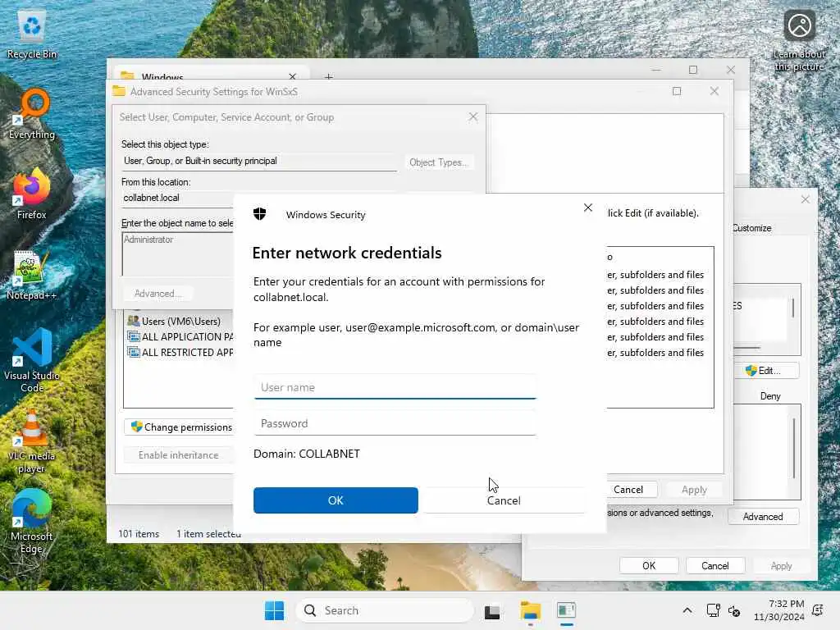Click the taskbar Search box
Viewport: 840px width, 630px height.
(x=385, y=610)
